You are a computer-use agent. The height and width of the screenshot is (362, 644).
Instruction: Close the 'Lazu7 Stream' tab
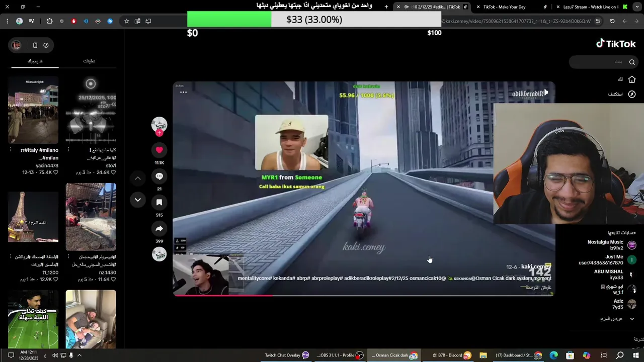pos(558,7)
